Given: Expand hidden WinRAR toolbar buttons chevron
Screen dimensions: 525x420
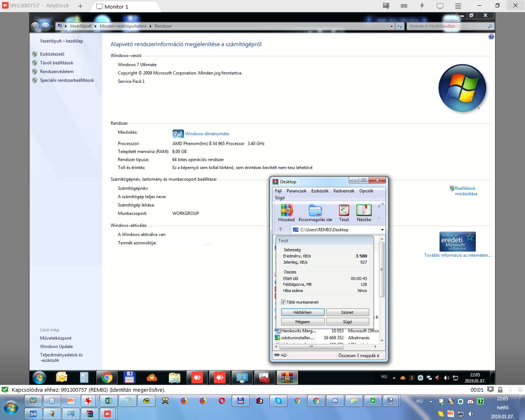Looking at the screenshot, I should click(x=383, y=204).
